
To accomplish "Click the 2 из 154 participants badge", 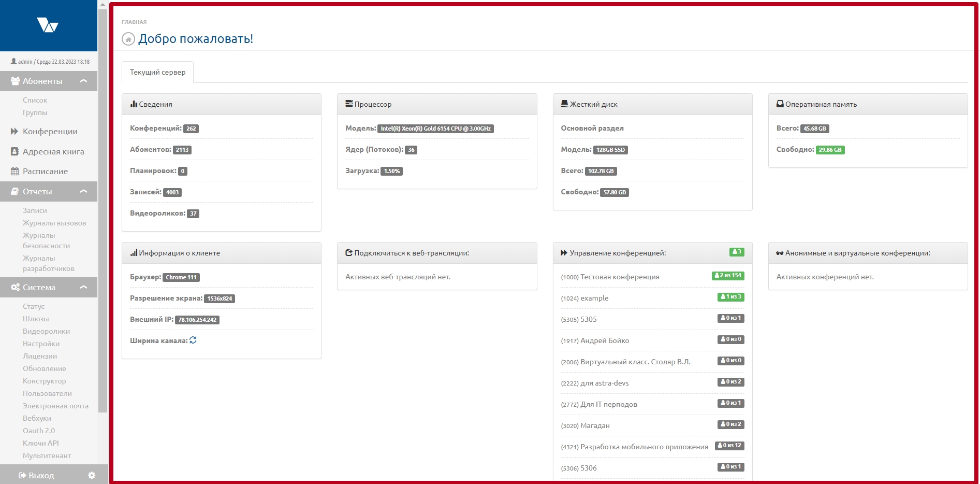I will click(727, 276).
